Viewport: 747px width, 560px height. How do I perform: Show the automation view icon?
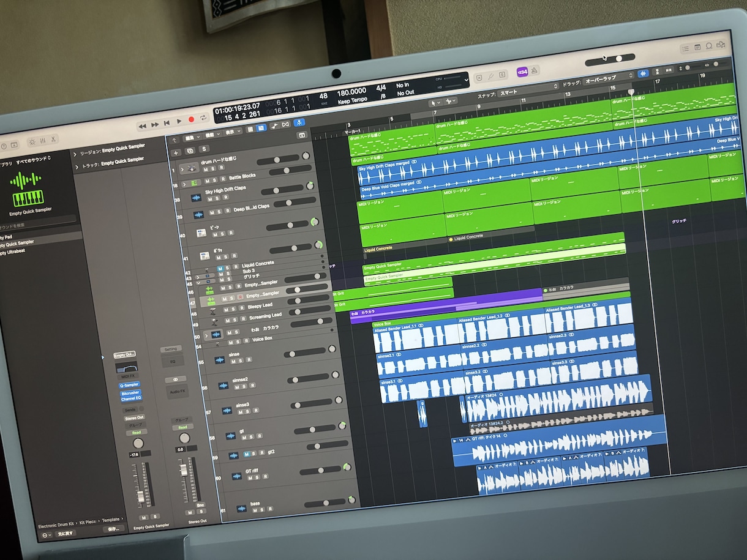274,125
